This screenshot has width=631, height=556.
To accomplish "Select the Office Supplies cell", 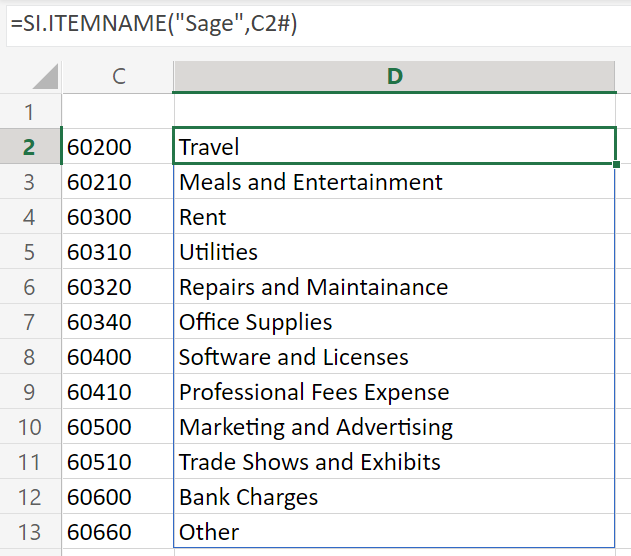I will coord(394,321).
